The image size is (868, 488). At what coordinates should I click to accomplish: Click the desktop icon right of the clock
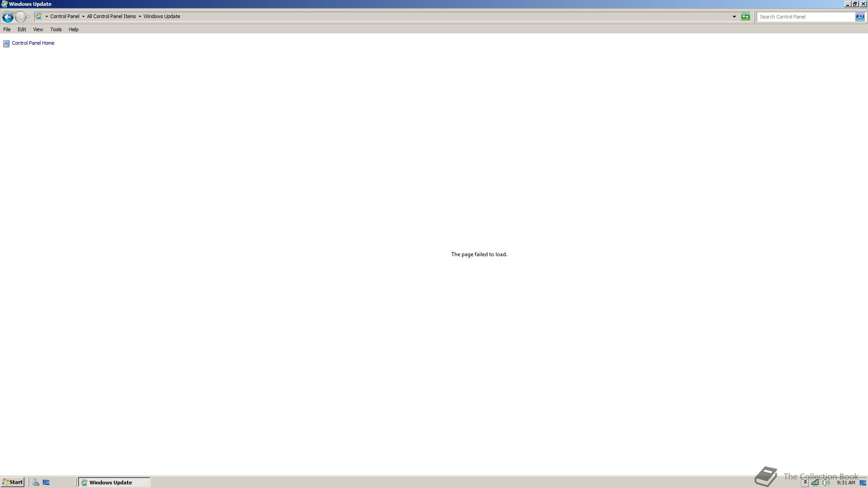863,483
